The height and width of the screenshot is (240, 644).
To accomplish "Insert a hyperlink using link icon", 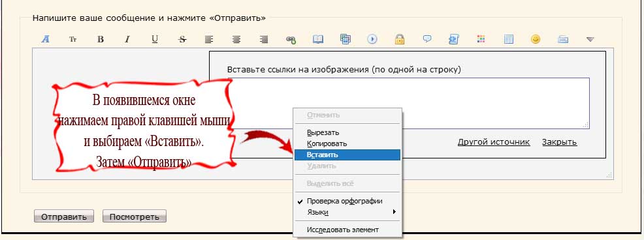I will [291, 39].
